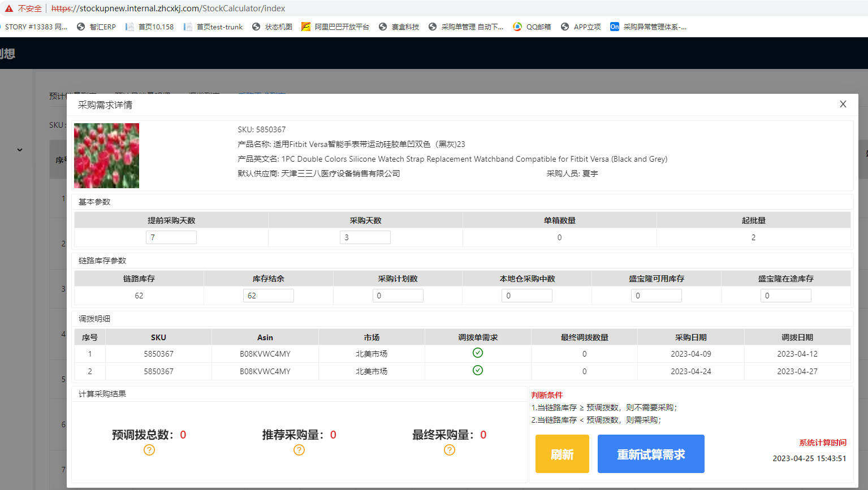Focus the 盛宝隆可用库存 input field
The width and height of the screenshot is (868, 490).
point(657,296)
